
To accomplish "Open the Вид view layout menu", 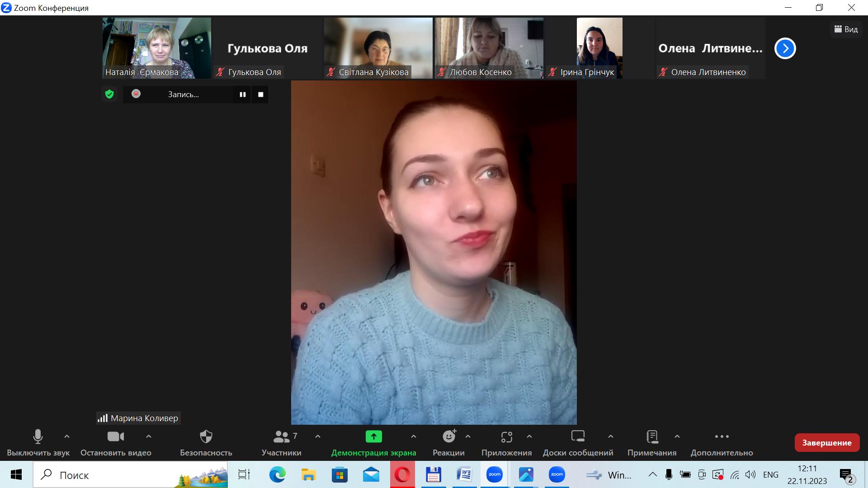I will point(846,29).
